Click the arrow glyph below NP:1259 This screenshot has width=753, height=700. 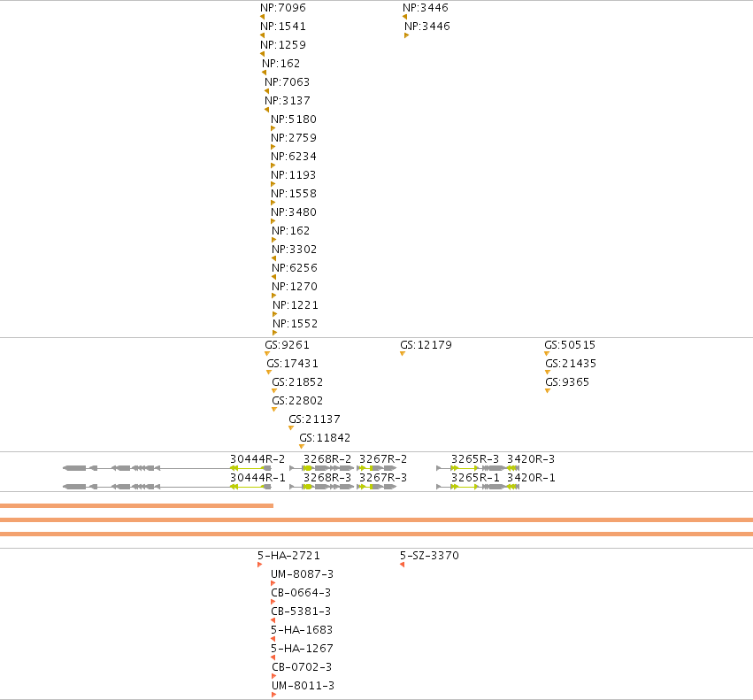(262, 54)
